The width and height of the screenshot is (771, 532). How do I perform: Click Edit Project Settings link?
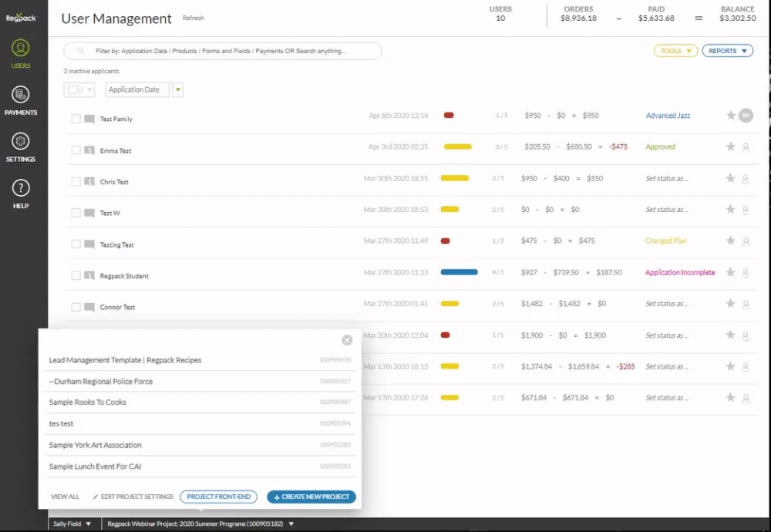coord(133,497)
